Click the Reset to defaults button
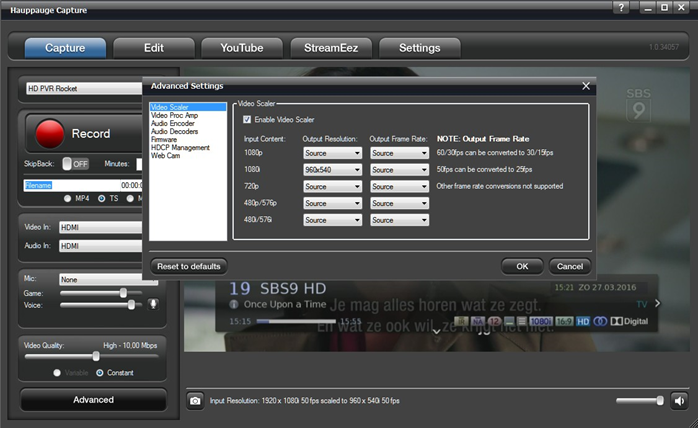 [189, 266]
